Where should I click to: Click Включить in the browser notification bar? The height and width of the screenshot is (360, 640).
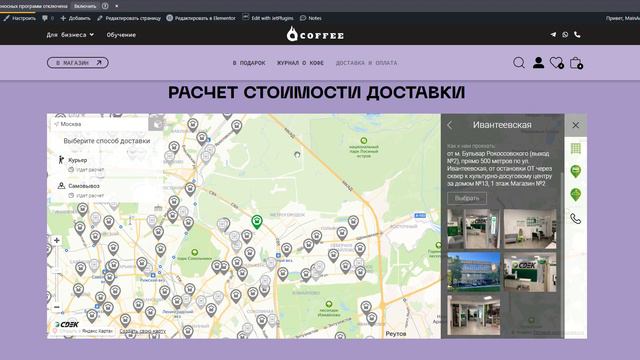click(x=85, y=6)
